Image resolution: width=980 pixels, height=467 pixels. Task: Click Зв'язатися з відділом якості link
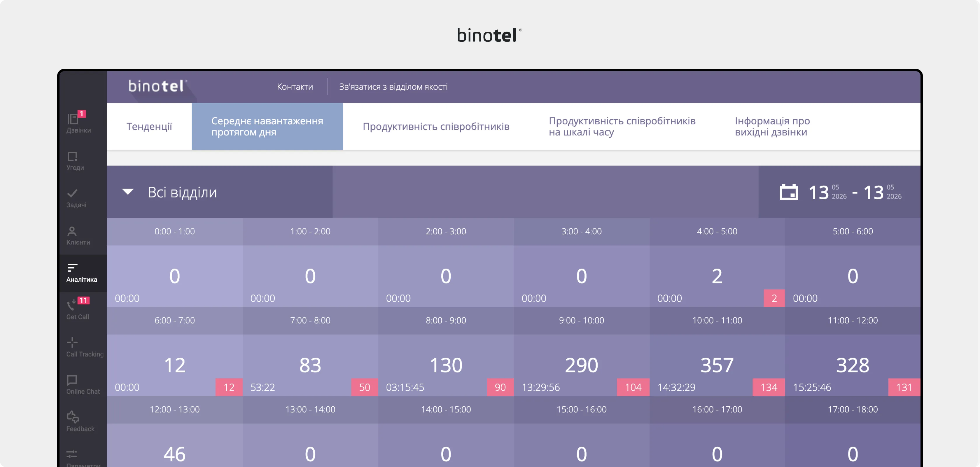tap(393, 87)
